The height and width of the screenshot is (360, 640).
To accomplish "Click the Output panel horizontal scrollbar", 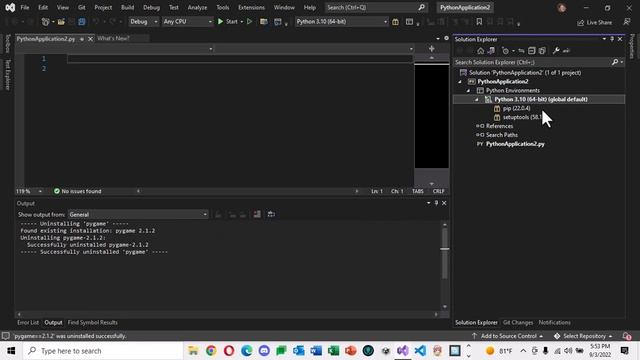I will pos(227,314).
